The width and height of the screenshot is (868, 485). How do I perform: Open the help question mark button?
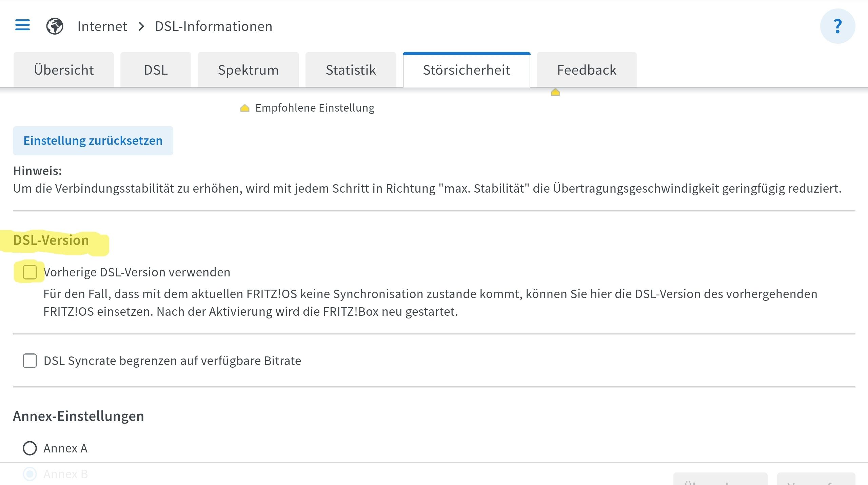point(837,26)
